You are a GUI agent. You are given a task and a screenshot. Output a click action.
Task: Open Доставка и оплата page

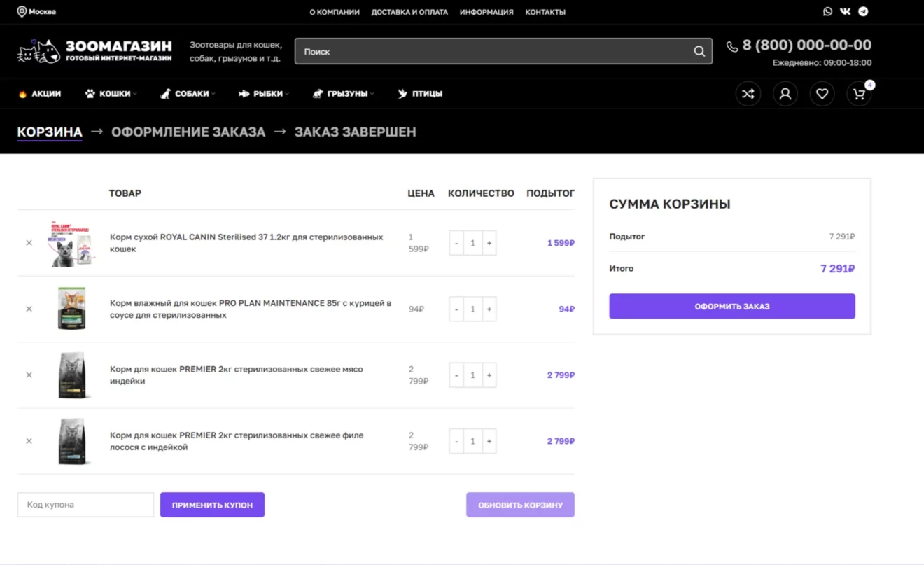[409, 12]
